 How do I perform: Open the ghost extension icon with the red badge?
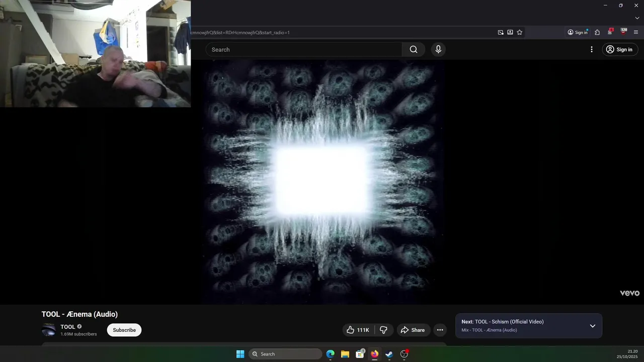pos(610,32)
